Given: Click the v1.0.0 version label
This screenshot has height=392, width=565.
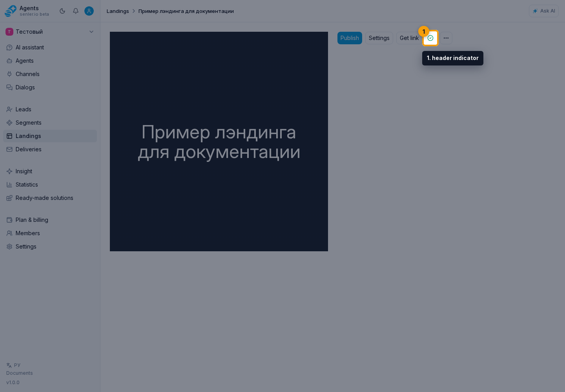Looking at the screenshot, I should point(13,383).
